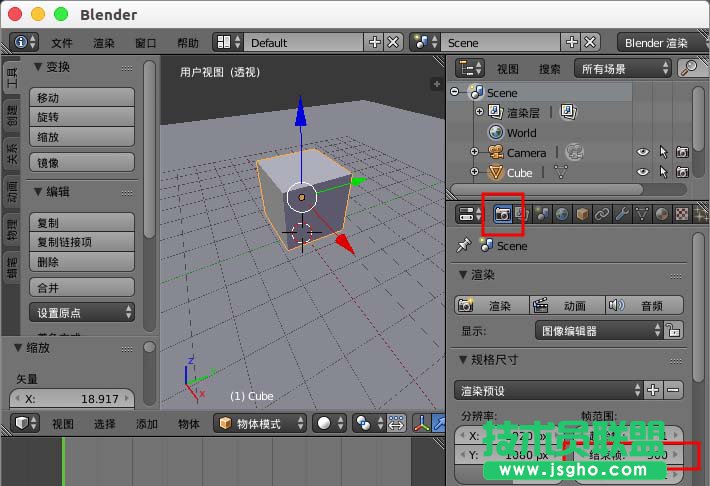Click the Rotate button in the toolshelf

(x=82, y=117)
